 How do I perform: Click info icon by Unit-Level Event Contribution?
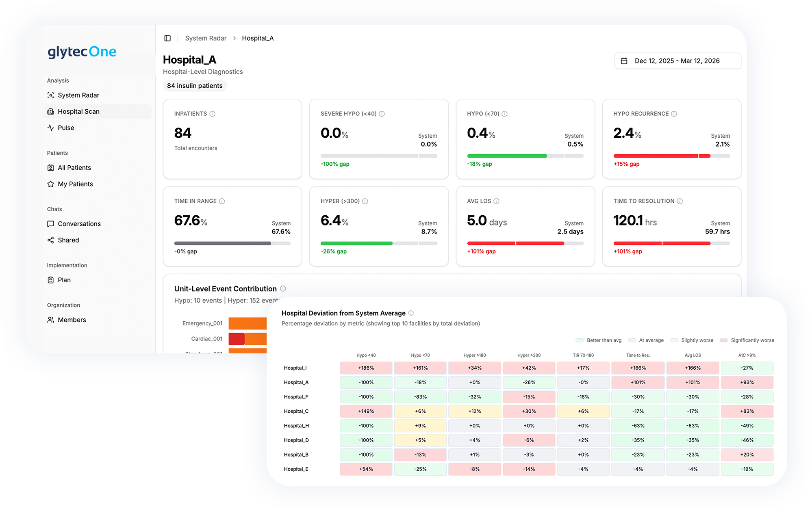tap(283, 289)
